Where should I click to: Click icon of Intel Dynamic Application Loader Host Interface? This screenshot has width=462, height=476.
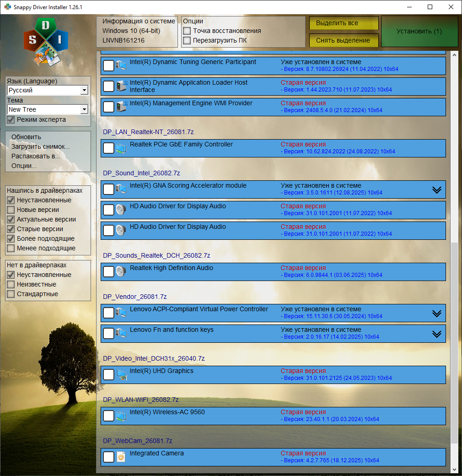click(121, 86)
